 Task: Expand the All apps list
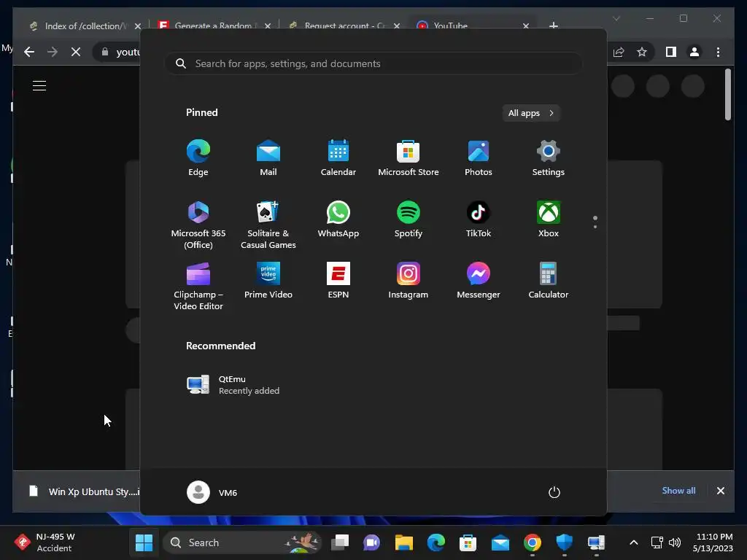point(531,113)
